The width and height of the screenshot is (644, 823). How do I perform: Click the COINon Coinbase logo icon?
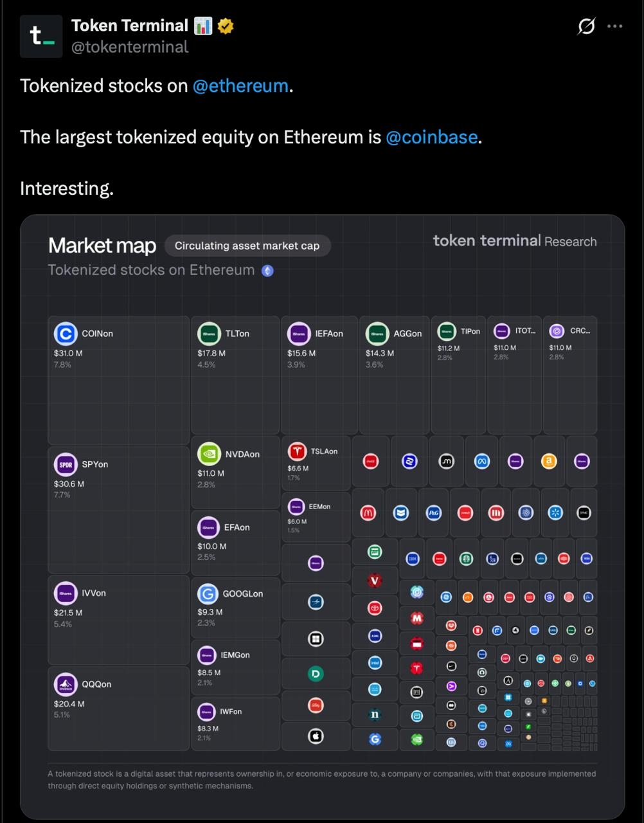tap(65, 334)
